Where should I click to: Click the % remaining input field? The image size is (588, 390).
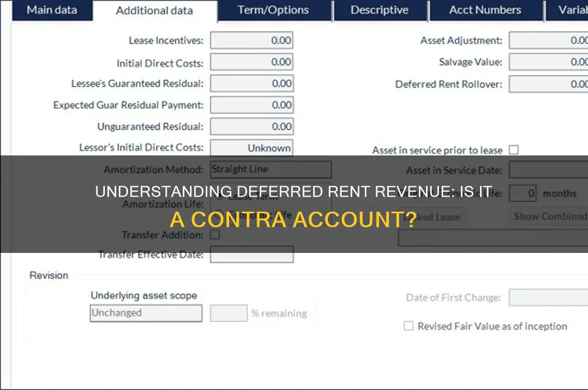229,313
